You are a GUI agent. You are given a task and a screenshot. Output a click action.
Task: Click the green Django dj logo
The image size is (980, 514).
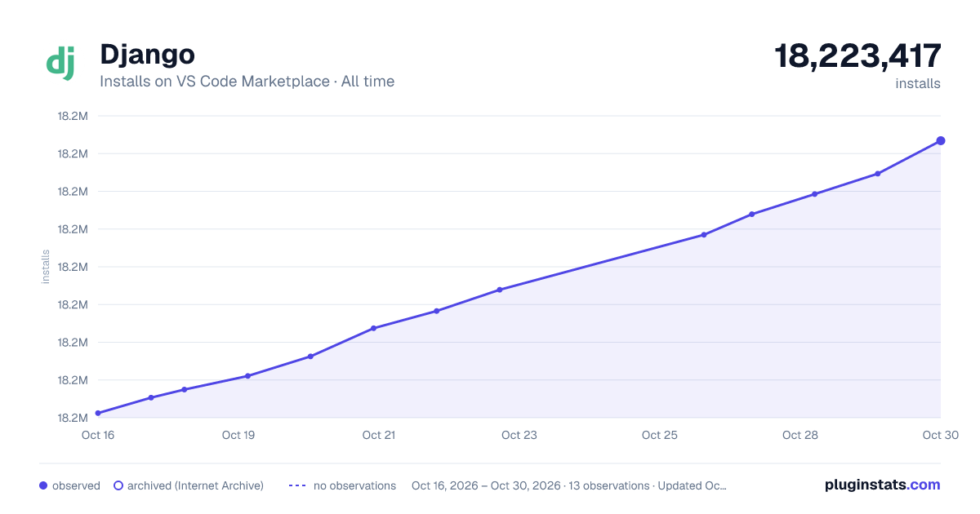point(60,62)
